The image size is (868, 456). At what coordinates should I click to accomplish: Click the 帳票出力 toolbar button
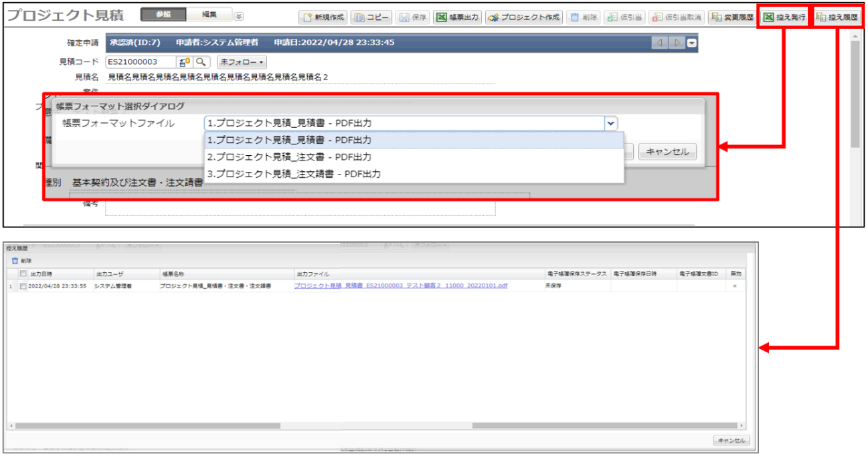click(457, 17)
